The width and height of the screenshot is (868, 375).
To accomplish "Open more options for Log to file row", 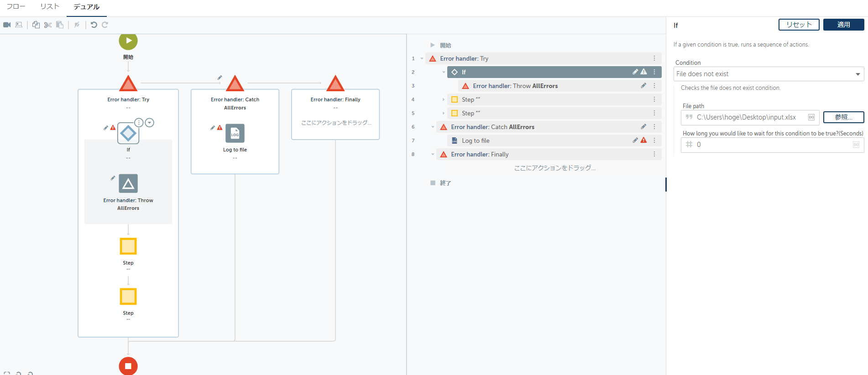I will click(654, 141).
